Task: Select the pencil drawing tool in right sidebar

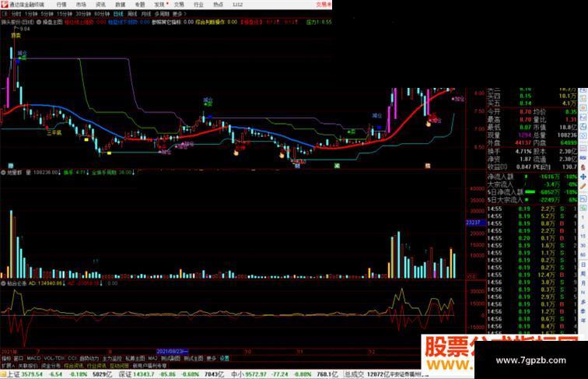Action: pyautogui.click(x=583, y=186)
